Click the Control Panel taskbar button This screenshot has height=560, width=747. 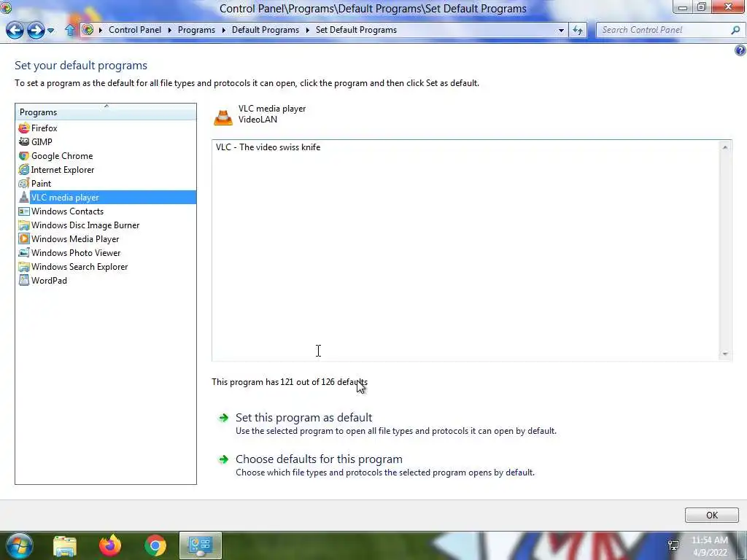(200, 545)
